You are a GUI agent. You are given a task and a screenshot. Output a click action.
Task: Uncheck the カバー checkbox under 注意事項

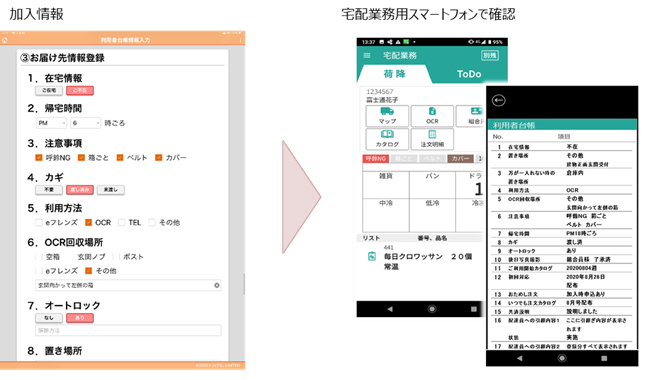tap(158, 157)
